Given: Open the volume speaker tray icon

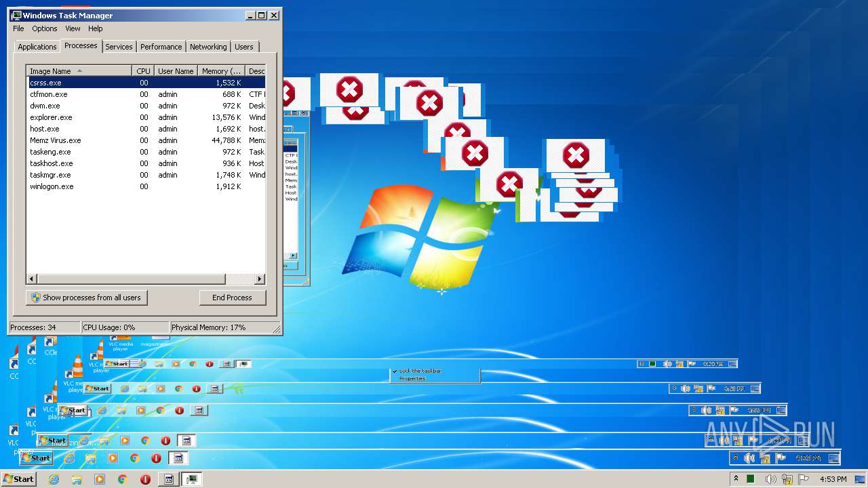Looking at the screenshot, I should (x=770, y=479).
